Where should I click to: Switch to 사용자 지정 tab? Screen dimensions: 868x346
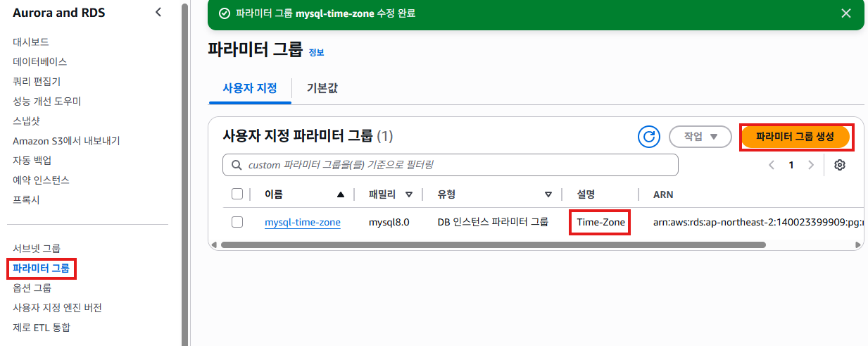click(x=250, y=88)
